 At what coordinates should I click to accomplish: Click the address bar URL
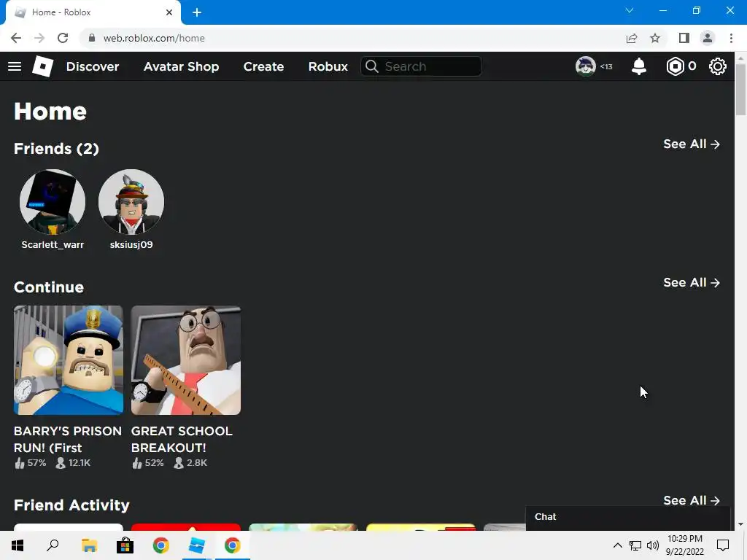coord(154,38)
